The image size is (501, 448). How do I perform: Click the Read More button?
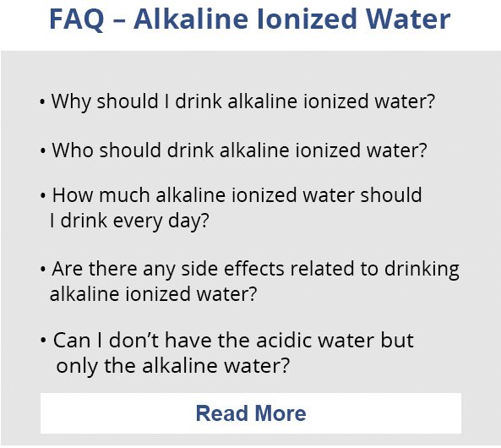coord(250,413)
